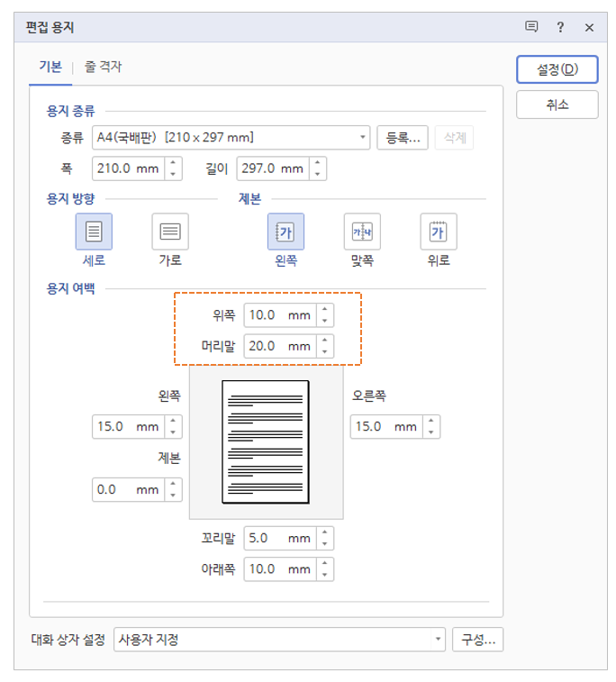This screenshot has height=682, width=616.
Task: Increase 왼쪽 left margin with up arrow
Action: (173, 421)
